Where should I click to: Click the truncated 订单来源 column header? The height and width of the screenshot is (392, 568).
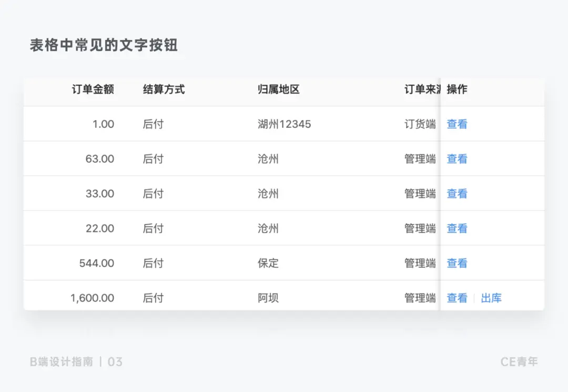pos(422,89)
